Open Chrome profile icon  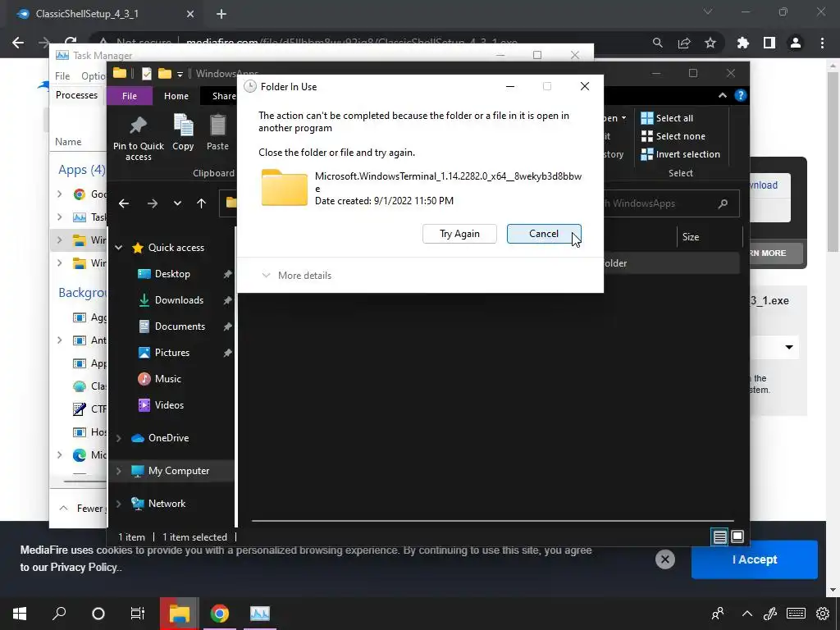tap(796, 43)
